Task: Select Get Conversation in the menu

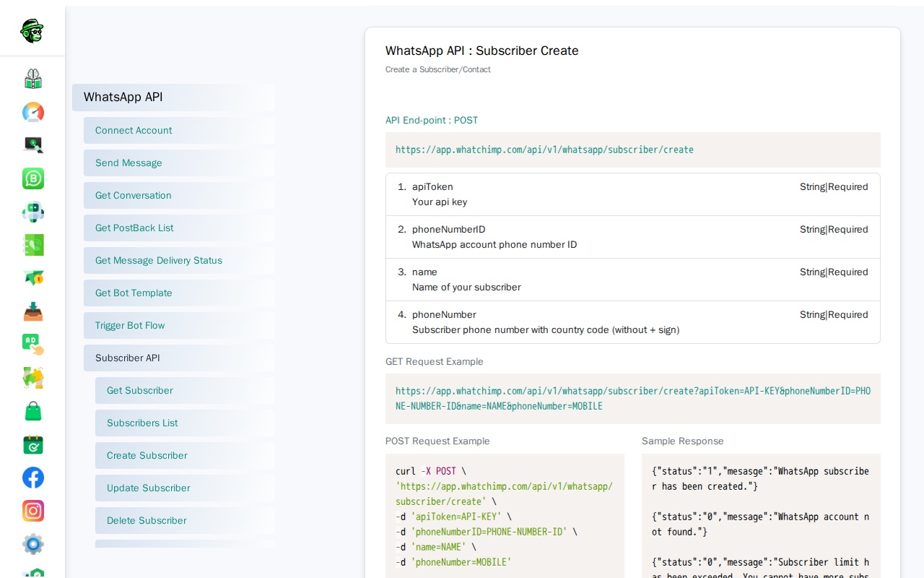Action: click(x=179, y=196)
